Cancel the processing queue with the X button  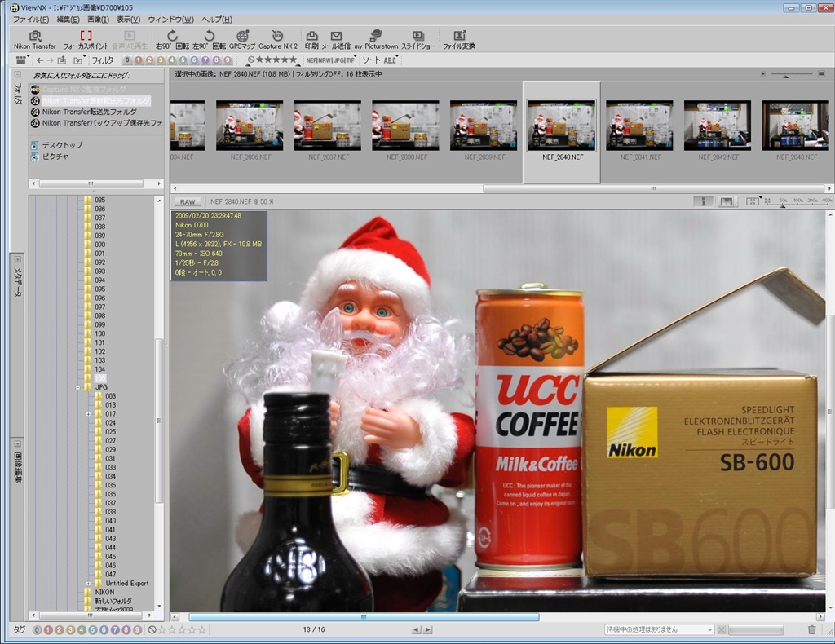(x=722, y=630)
